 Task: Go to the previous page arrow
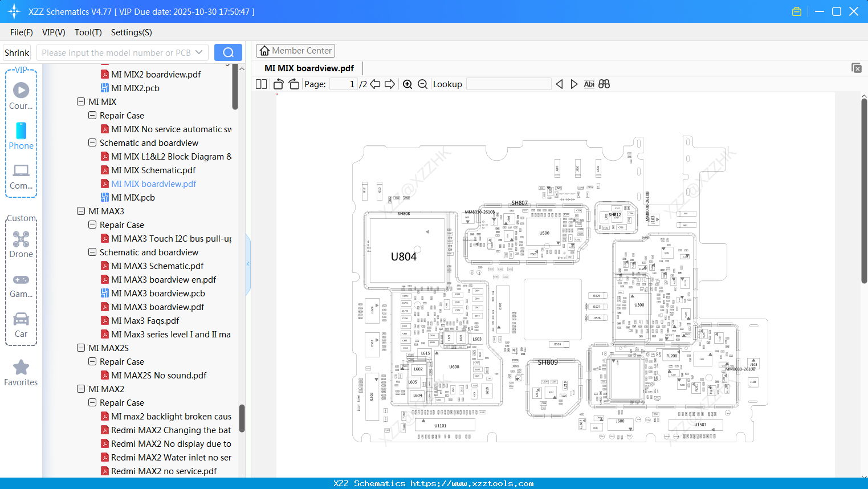[x=375, y=84]
